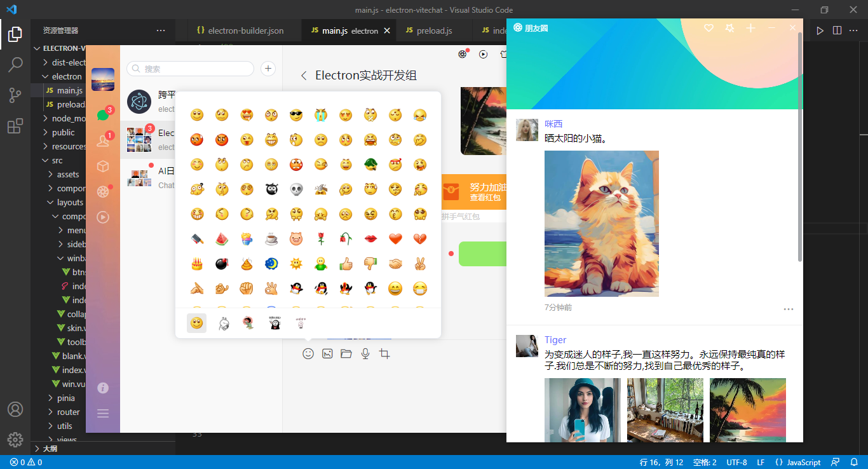Insert the thumbs up emoji
Viewport: 868px width, 469px height.
(346, 264)
